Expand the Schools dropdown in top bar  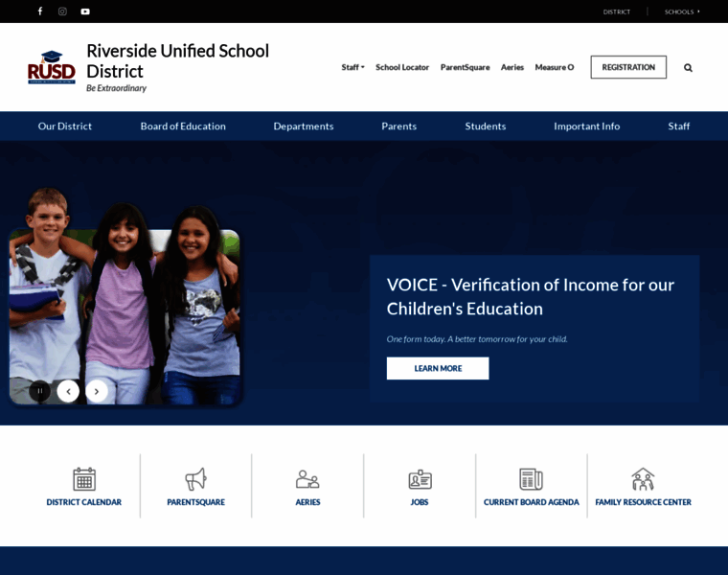click(x=682, y=11)
